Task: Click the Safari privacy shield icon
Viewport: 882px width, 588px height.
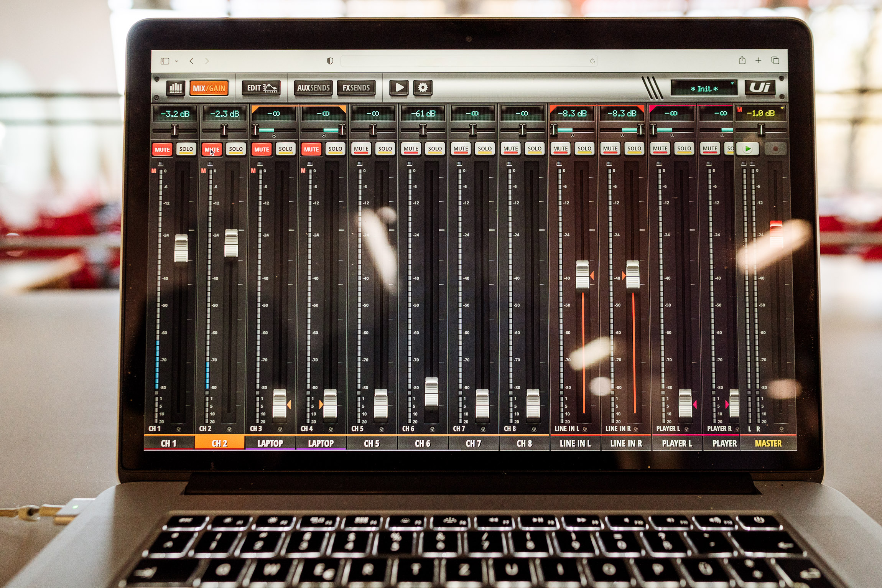Action: click(330, 61)
